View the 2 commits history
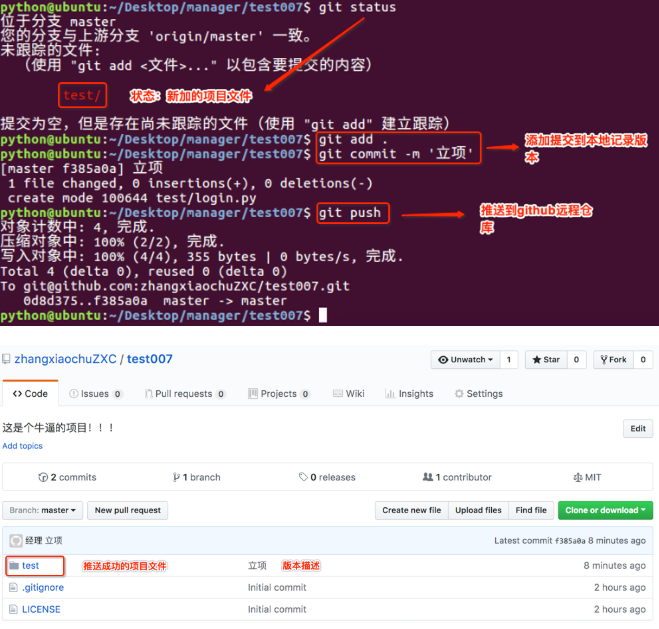 pos(67,477)
